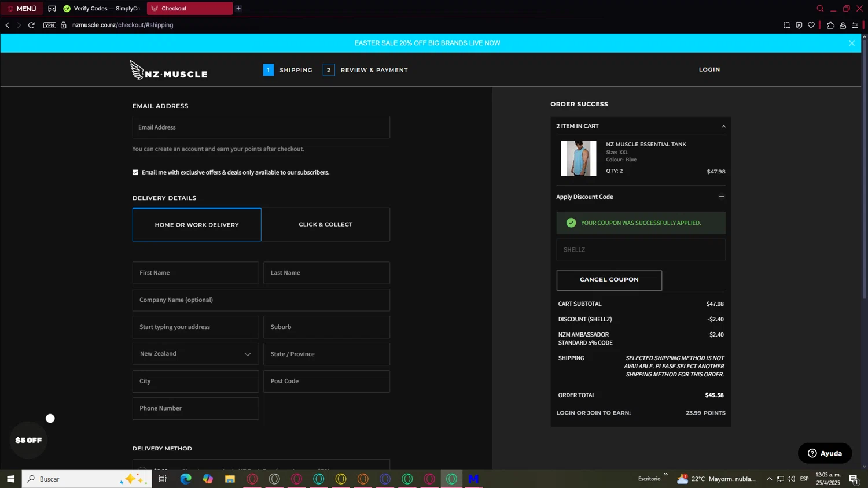Focus the Post Code field
Viewport: 868px width, 488px height.
coord(326,382)
